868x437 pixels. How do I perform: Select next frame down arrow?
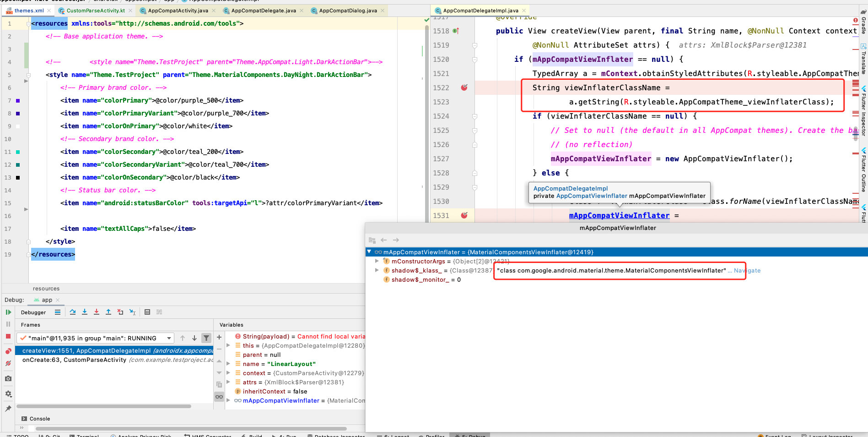(194, 338)
